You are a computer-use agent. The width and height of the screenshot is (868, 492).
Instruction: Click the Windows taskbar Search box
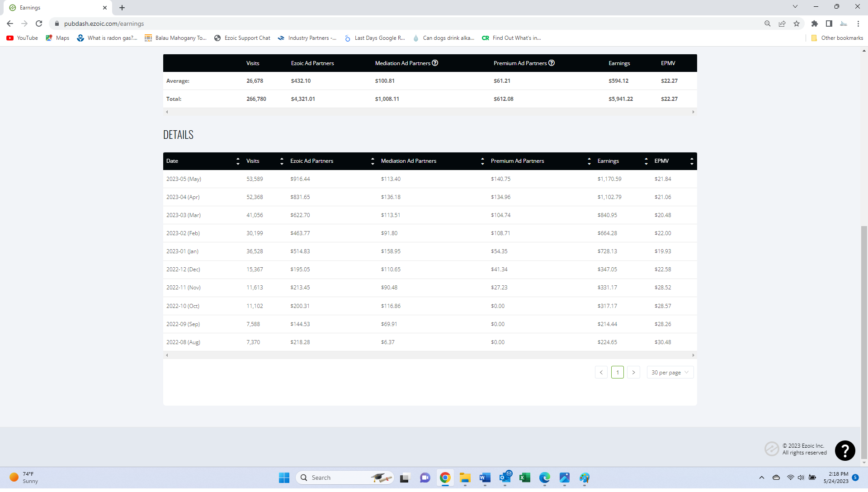pos(345,478)
